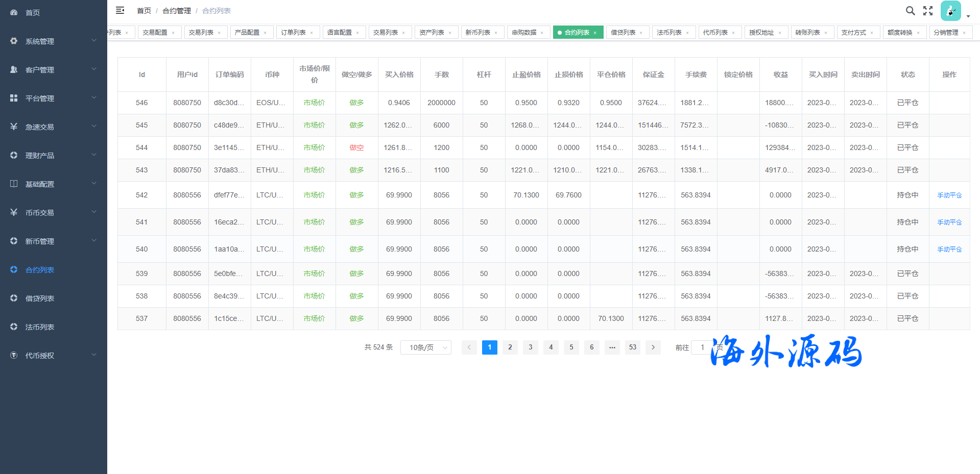Open the 10条/页 page size dropdown
Image resolution: width=980 pixels, height=474 pixels.
point(425,347)
